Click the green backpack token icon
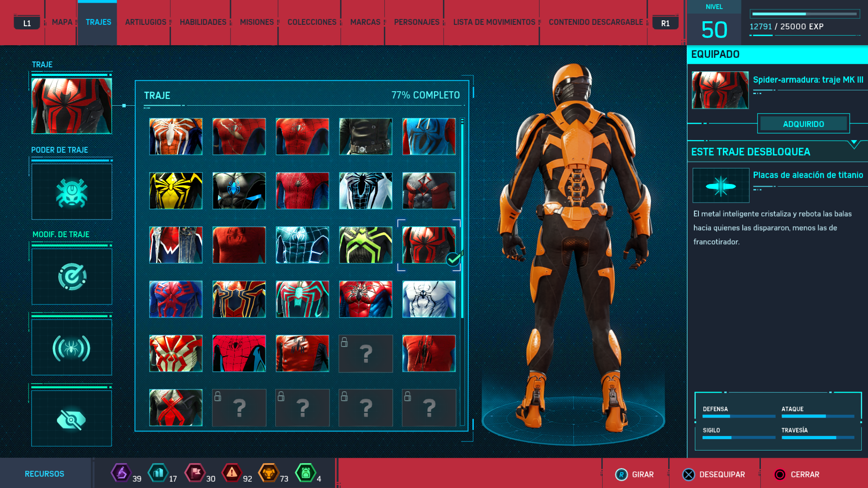Viewport: 868px width, 488px height. pos(305,473)
